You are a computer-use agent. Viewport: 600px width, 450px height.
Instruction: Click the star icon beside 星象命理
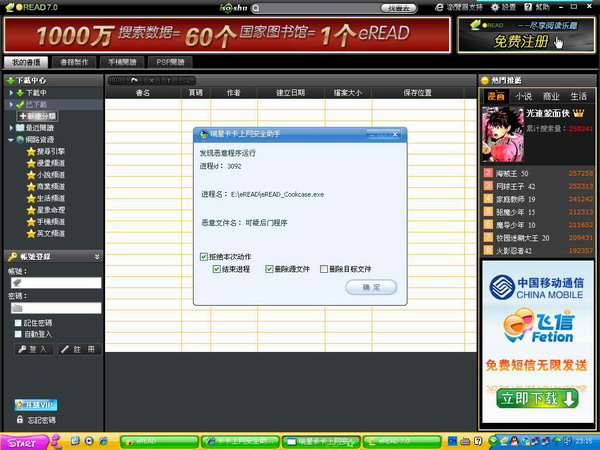[31, 210]
